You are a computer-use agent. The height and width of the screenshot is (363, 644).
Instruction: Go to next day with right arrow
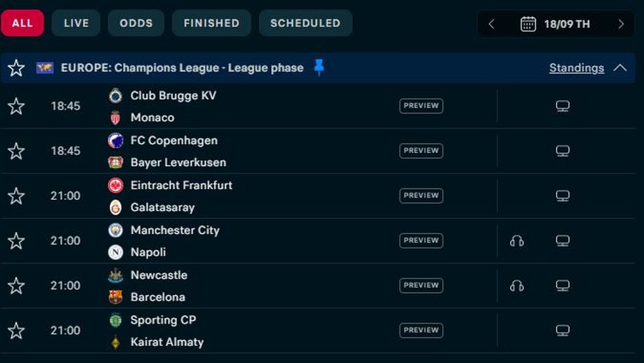click(621, 24)
